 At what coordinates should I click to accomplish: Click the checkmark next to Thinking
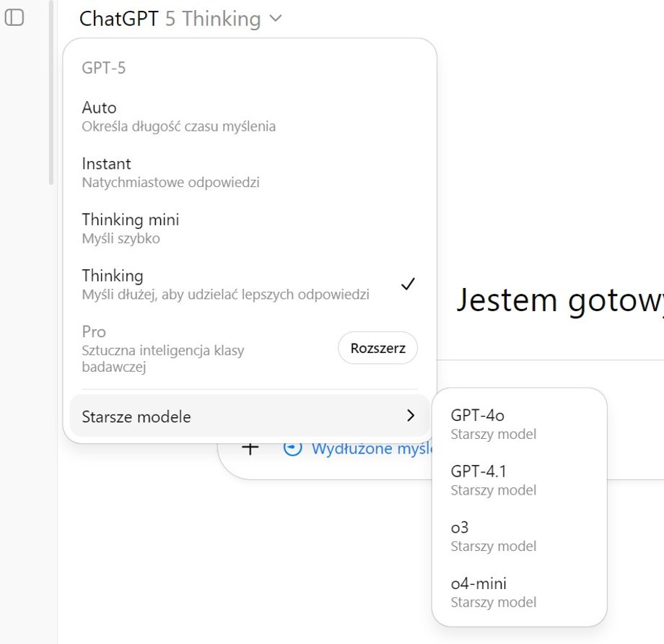tap(409, 283)
